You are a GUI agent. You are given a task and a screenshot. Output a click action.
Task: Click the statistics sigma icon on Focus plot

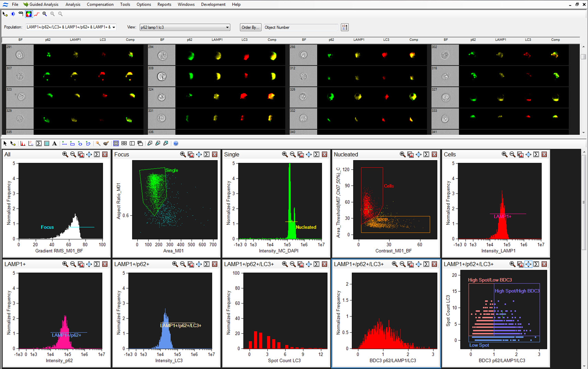click(207, 154)
